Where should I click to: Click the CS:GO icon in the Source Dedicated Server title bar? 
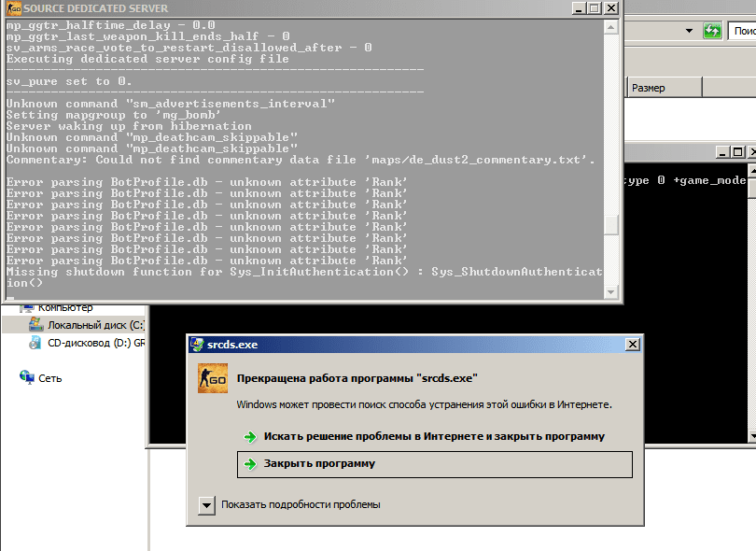14,8
